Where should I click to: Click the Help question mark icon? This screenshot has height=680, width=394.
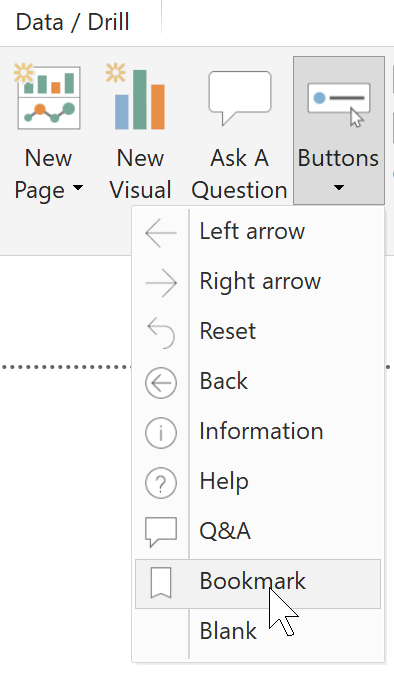point(161,483)
